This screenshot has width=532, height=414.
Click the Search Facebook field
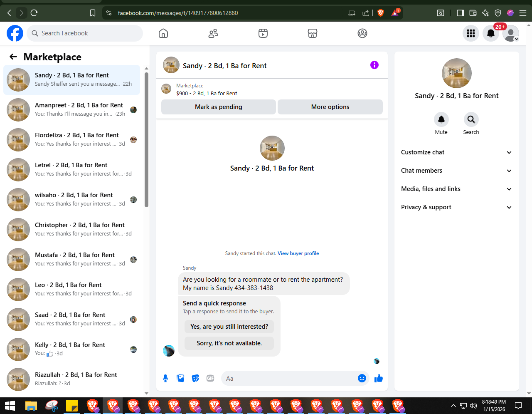(85, 33)
